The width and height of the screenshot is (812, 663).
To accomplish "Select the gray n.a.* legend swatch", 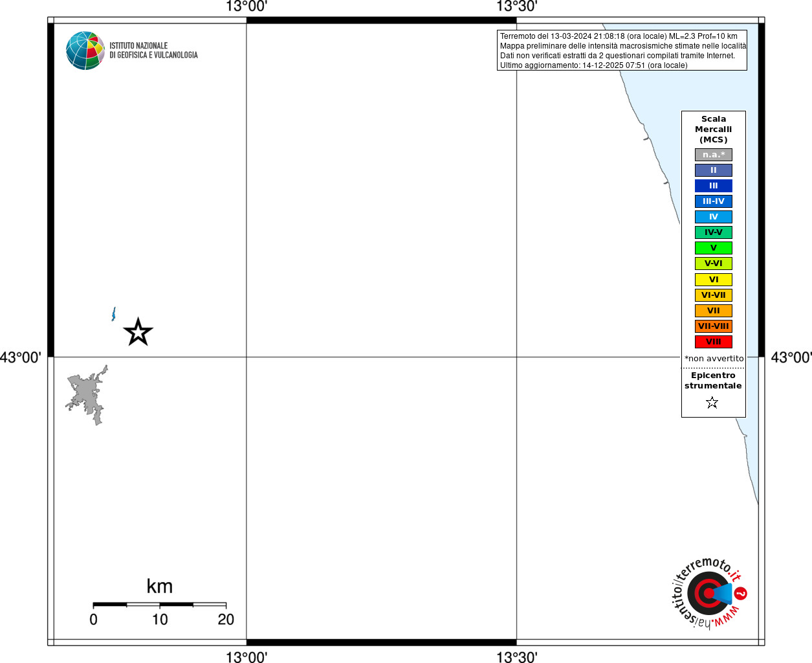I will pos(714,155).
